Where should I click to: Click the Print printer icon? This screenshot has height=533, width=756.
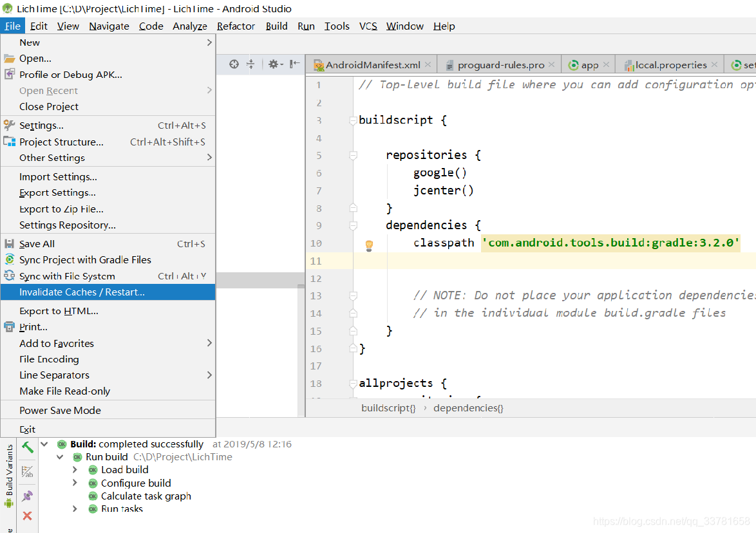tap(9, 327)
